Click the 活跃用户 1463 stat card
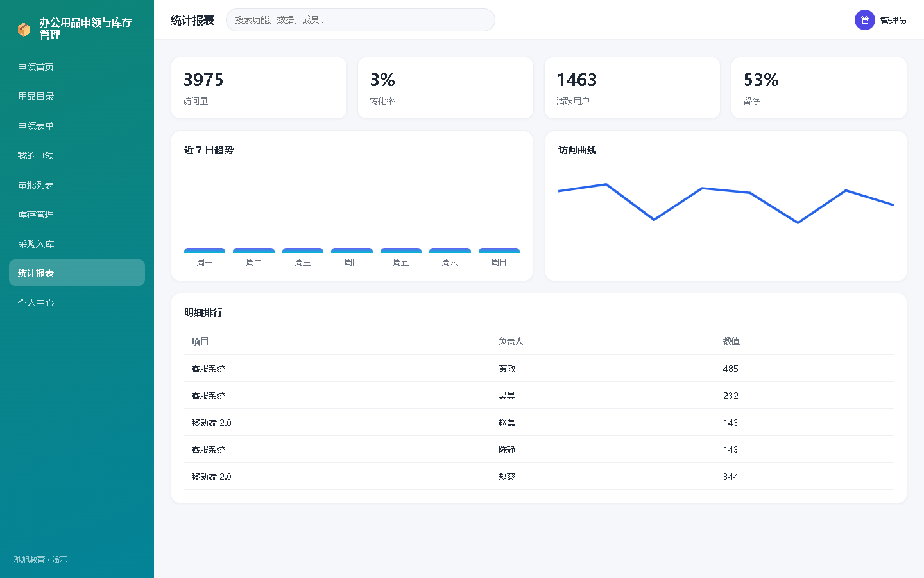 632,88
